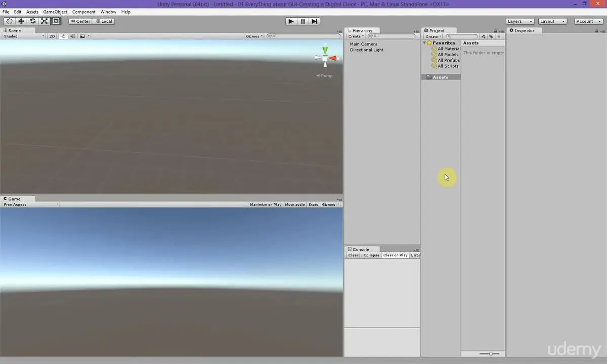Select All Models favorite
The width and height of the screenshot is (607, 364).
[x=445, y=55]
